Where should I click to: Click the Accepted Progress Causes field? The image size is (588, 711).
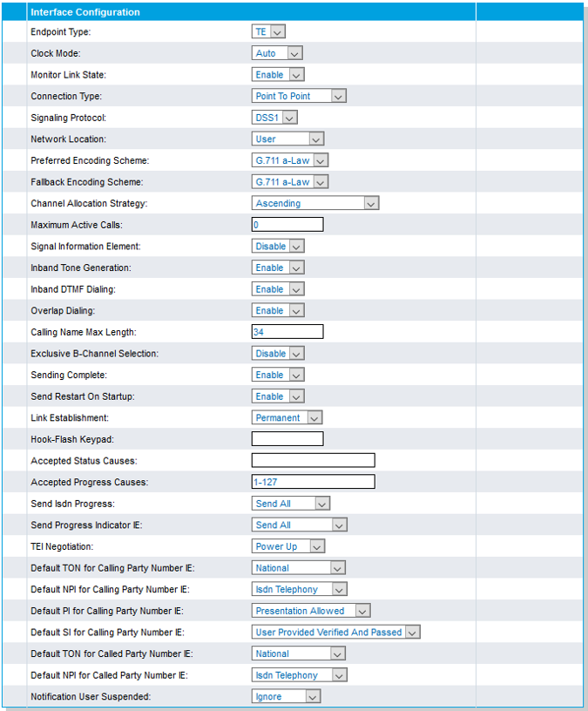coord(313,482)
